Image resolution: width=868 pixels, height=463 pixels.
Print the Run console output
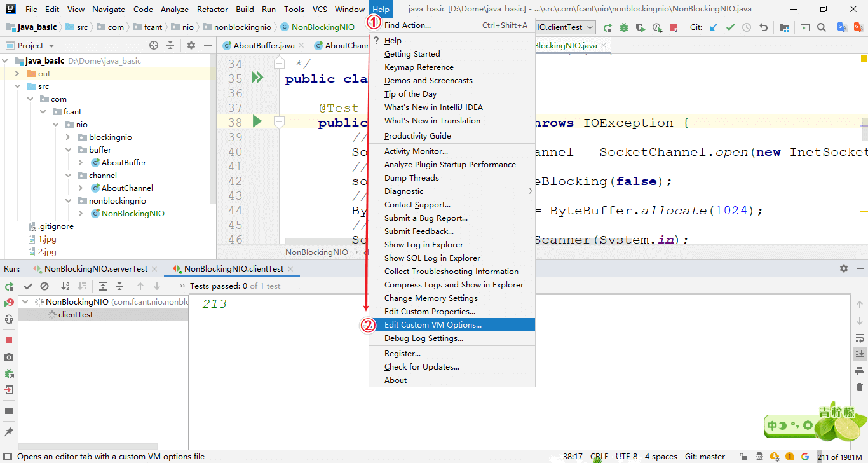[859, 370]
